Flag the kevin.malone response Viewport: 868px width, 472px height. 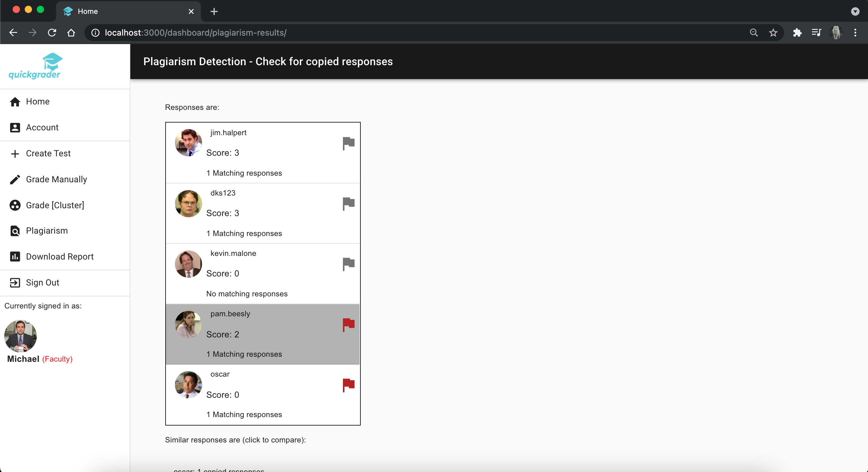point(348,264)
